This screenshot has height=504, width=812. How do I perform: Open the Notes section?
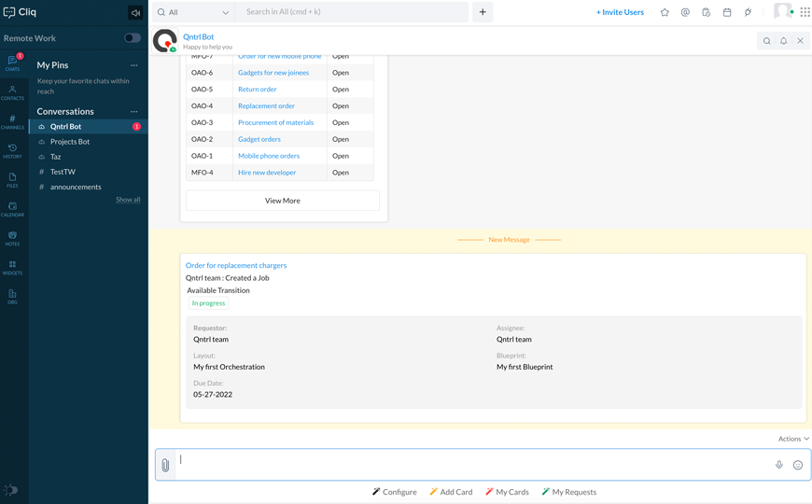(12, 238)
